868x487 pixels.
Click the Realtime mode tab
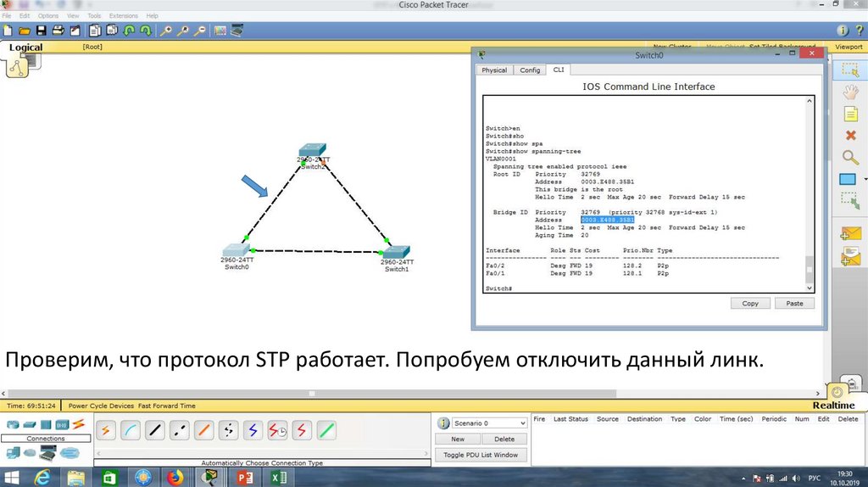833,406
